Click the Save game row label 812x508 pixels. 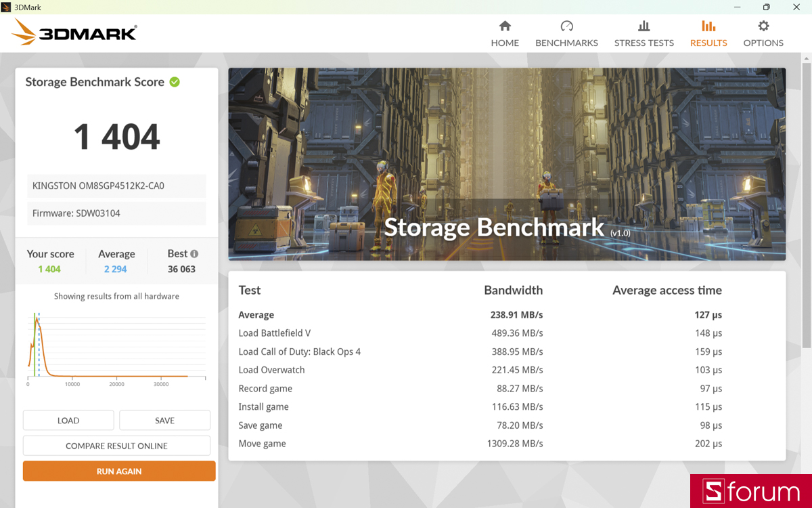[261, 425]
